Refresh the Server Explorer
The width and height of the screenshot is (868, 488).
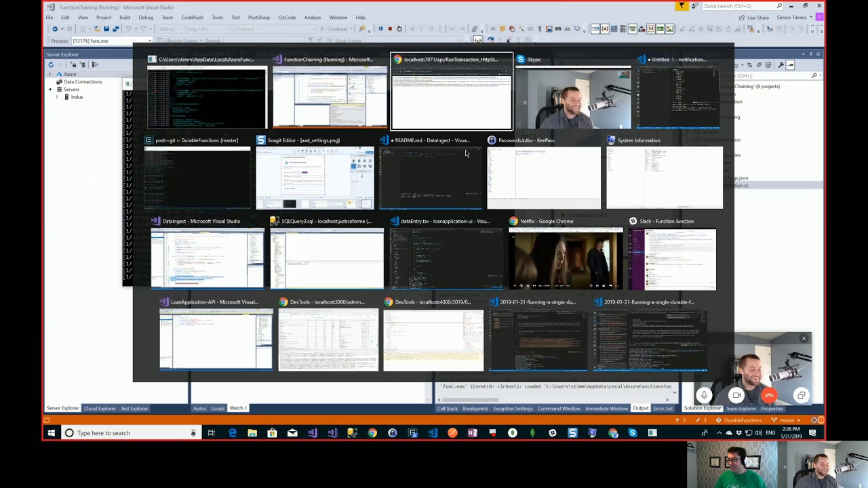click(51, 64)
